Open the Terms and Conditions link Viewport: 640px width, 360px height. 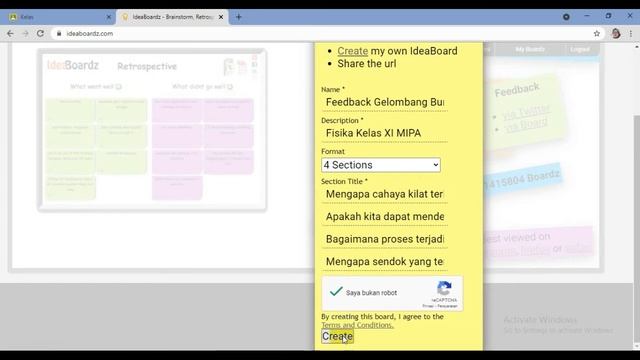point(358,325)
